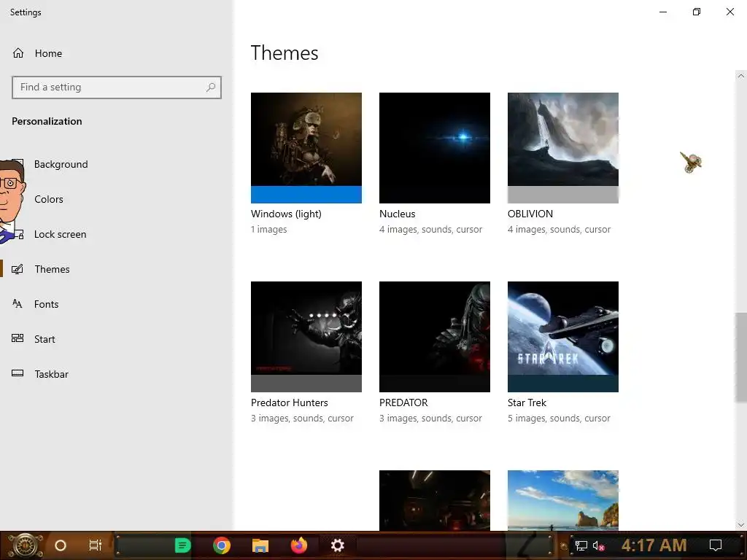Open Fonts settings page

46,304
